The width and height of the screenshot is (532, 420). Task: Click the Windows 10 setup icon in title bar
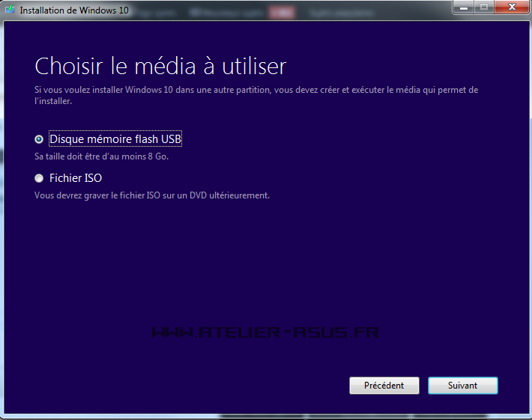pyautogui.click(x=10, y=11)
